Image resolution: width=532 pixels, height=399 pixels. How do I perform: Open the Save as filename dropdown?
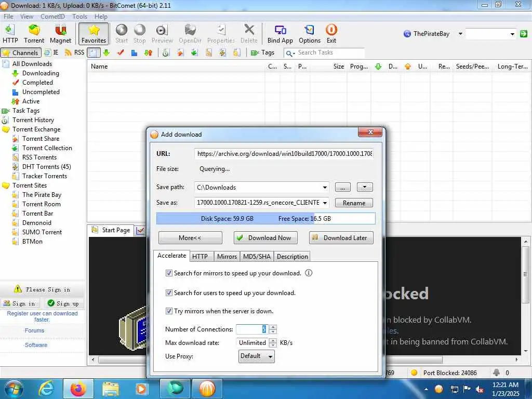point(325,203)
